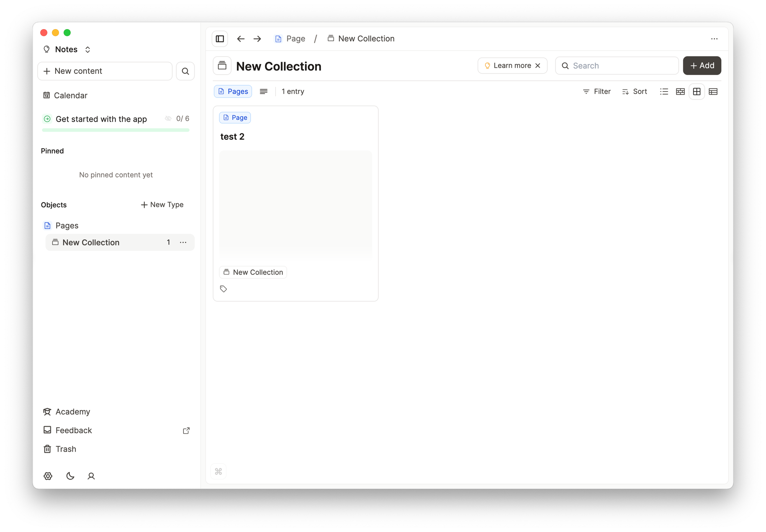Open Calendar in the sidebar
This screenshot has width=766, height=532.
(70, 95)
